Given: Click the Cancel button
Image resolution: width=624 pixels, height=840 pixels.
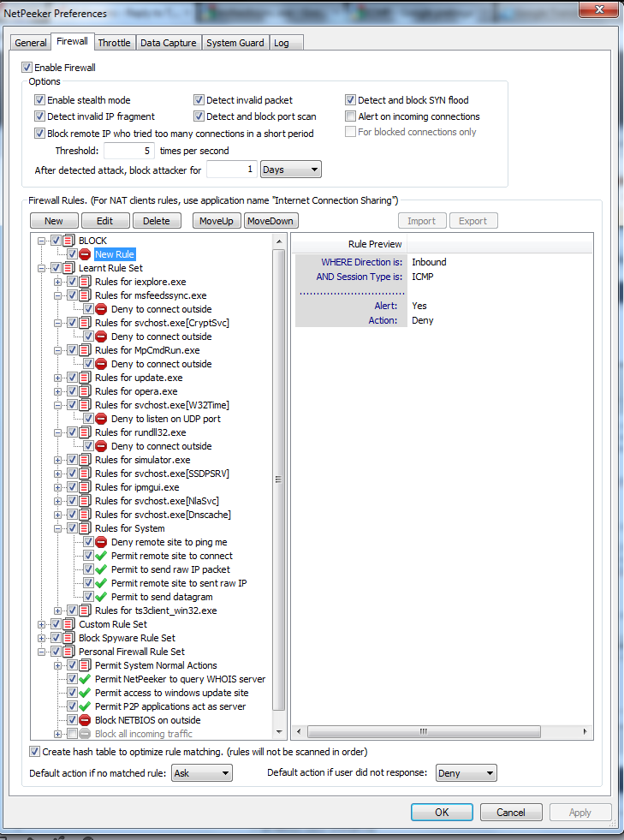Looking at the screenshot, I should pyautogui.click(x=511, y=812).
